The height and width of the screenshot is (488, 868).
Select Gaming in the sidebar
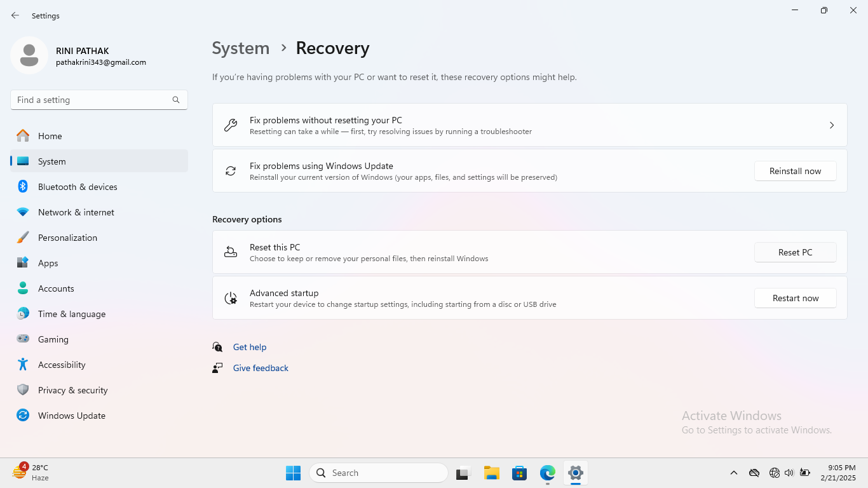53,339
